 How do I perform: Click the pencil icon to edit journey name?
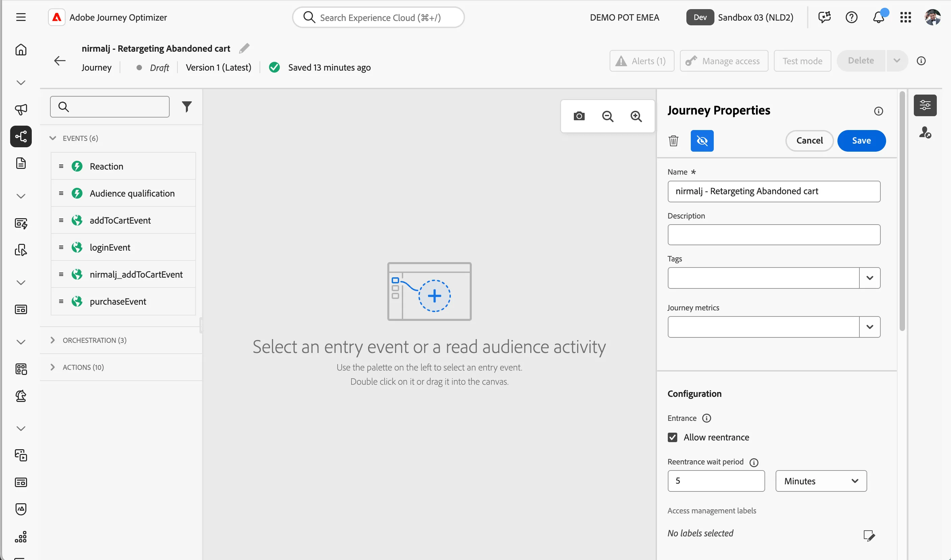tap(244, 48)
